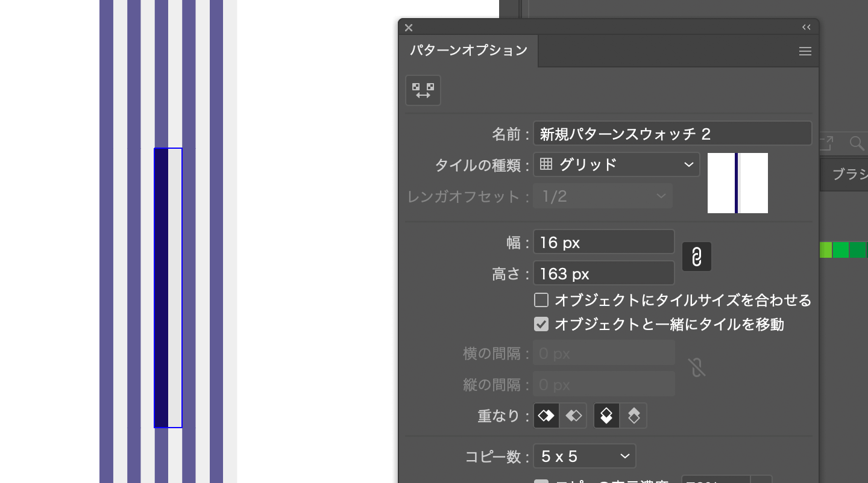Click the search magnifier icon on the right
The height and width of the screenshot is (483, 868).
click(x=857, y=143)
